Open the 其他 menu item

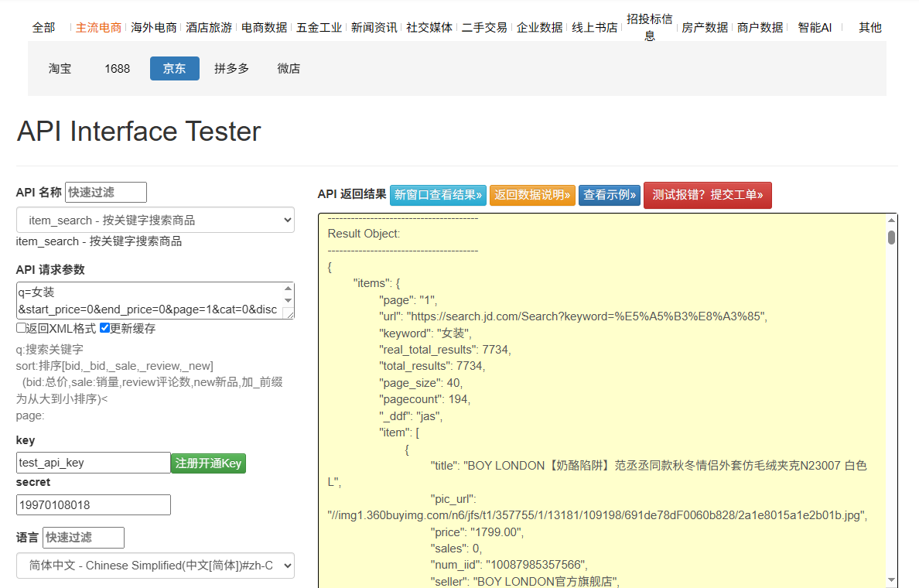(869, 27)
